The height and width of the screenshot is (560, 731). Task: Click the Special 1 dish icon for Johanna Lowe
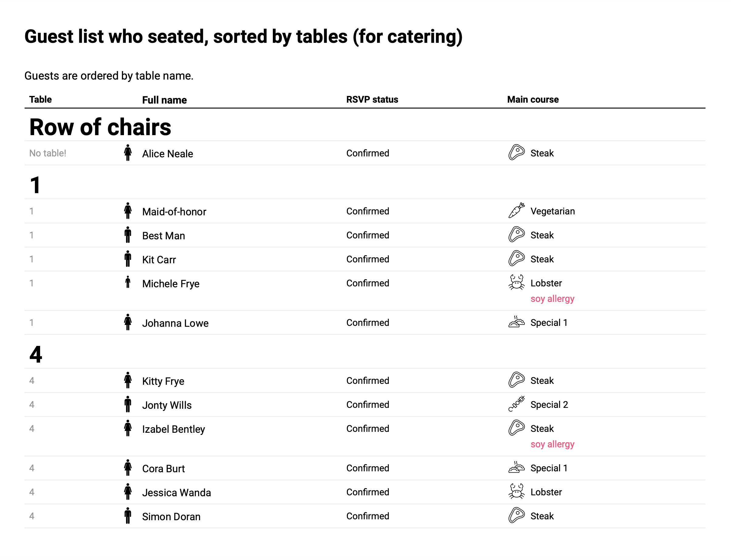click(x=516, y=322)
